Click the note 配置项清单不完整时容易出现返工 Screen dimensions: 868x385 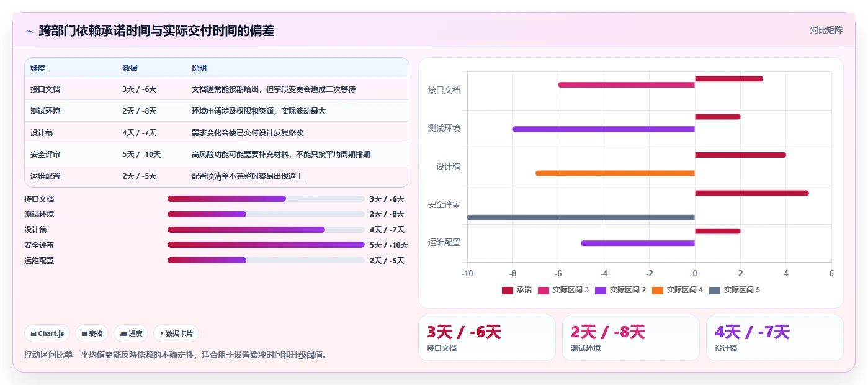pos(248,176)
